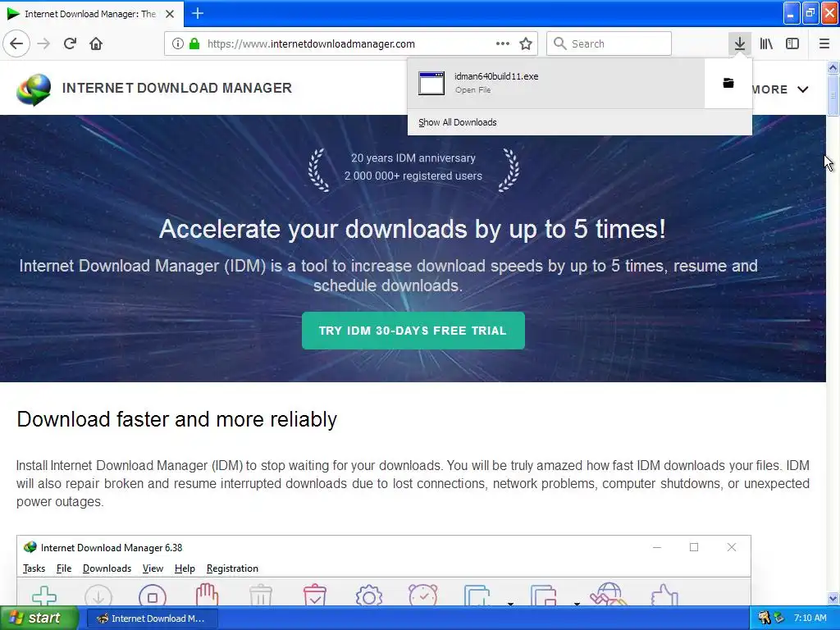Close the Internet Download Manager tab

pyautogui.click(x=170, y=14)
